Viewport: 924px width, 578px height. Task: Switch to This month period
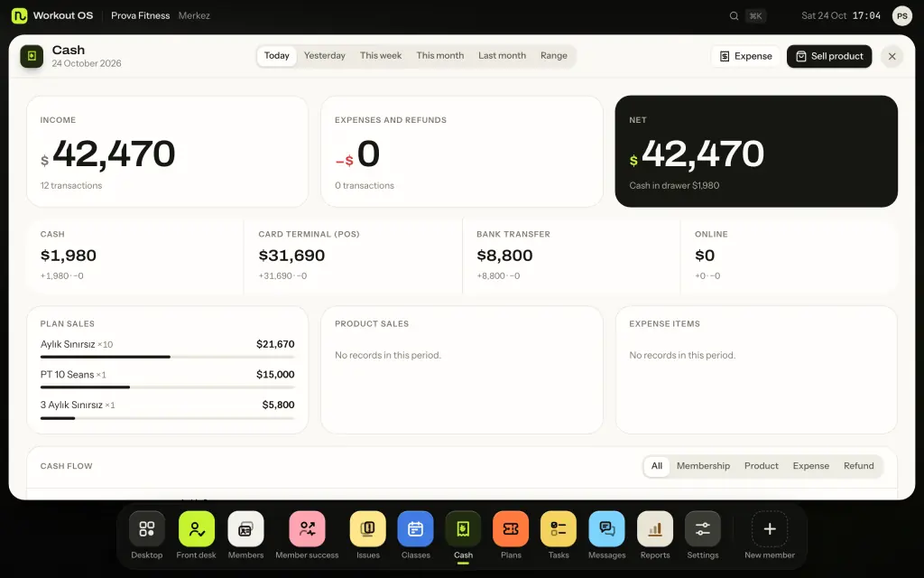click(439, 55)
